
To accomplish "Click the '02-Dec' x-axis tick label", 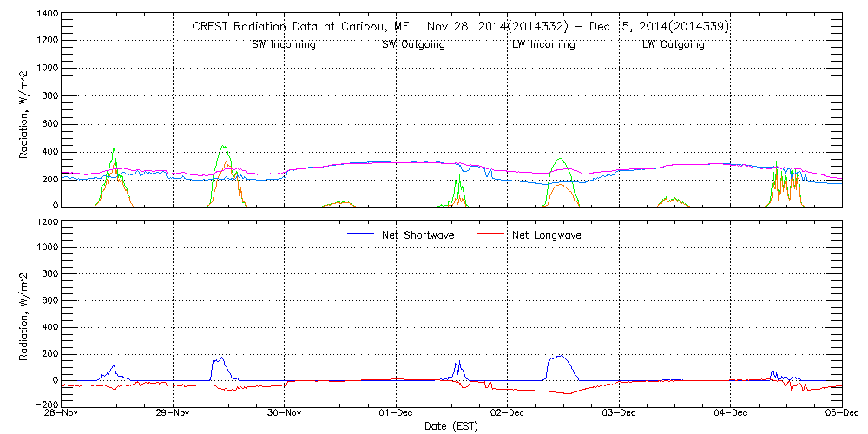I will pos(507,413).
